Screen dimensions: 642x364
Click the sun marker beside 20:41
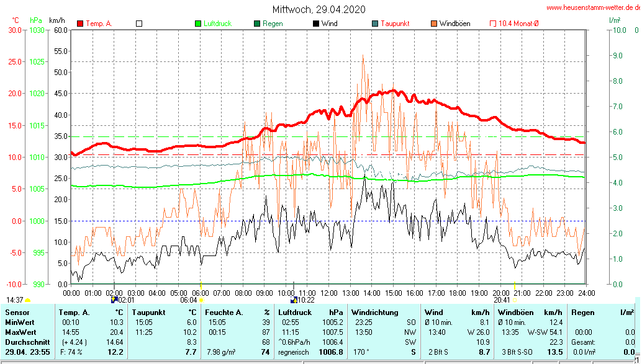515,300
